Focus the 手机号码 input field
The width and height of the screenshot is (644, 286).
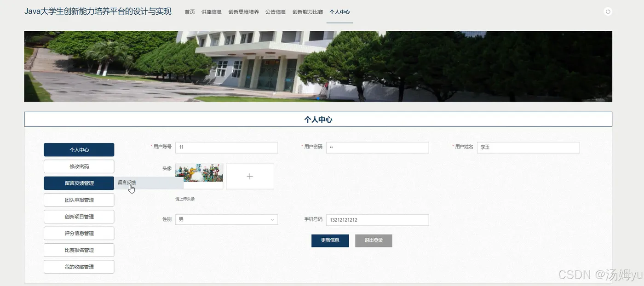(377, 220)
